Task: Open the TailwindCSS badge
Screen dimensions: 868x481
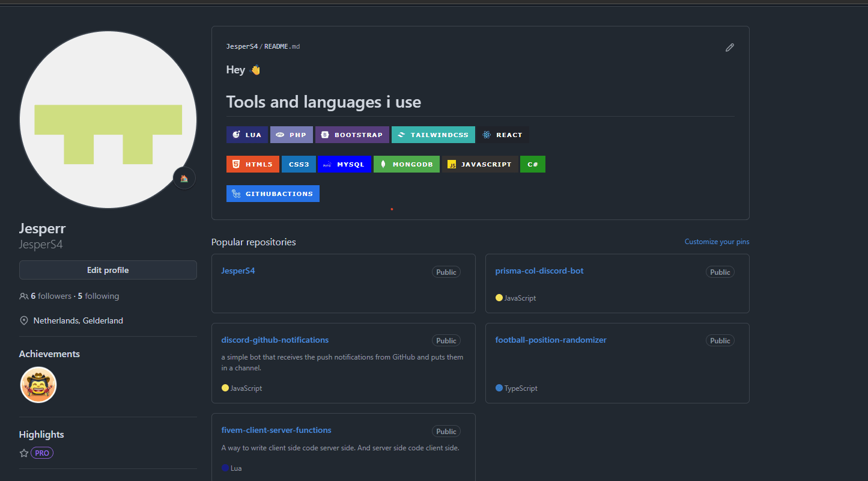Action: (x=433, y=134)
